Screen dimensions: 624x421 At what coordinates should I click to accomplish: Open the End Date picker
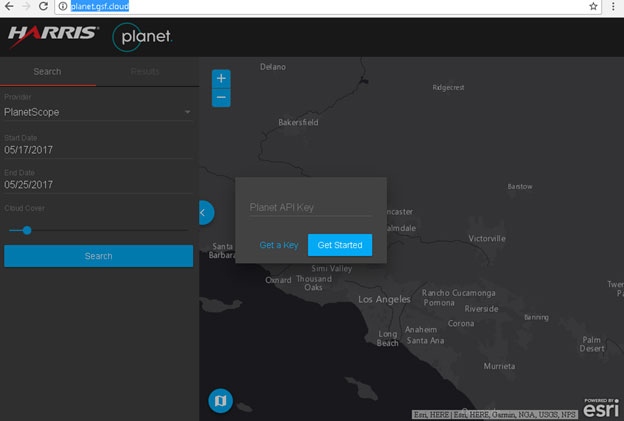pyautogui.click(x=97, y=185)
